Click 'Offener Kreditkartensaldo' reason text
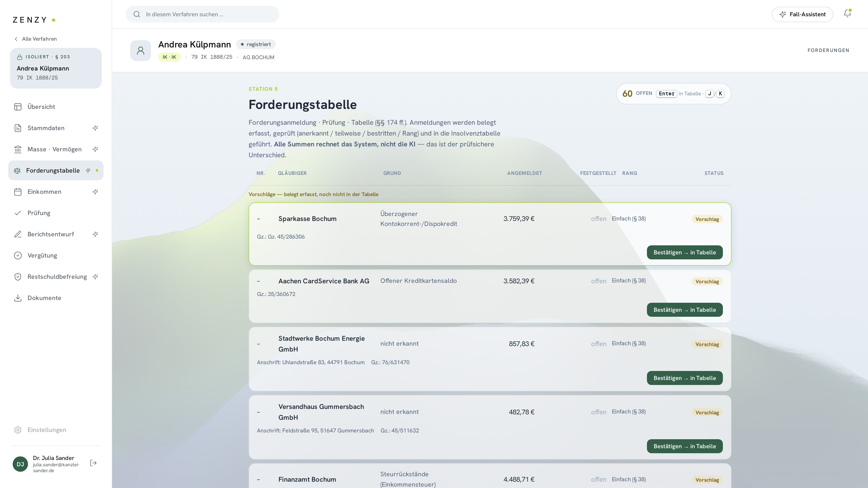This screenshot has width=868, height=488. click(418, 281)
